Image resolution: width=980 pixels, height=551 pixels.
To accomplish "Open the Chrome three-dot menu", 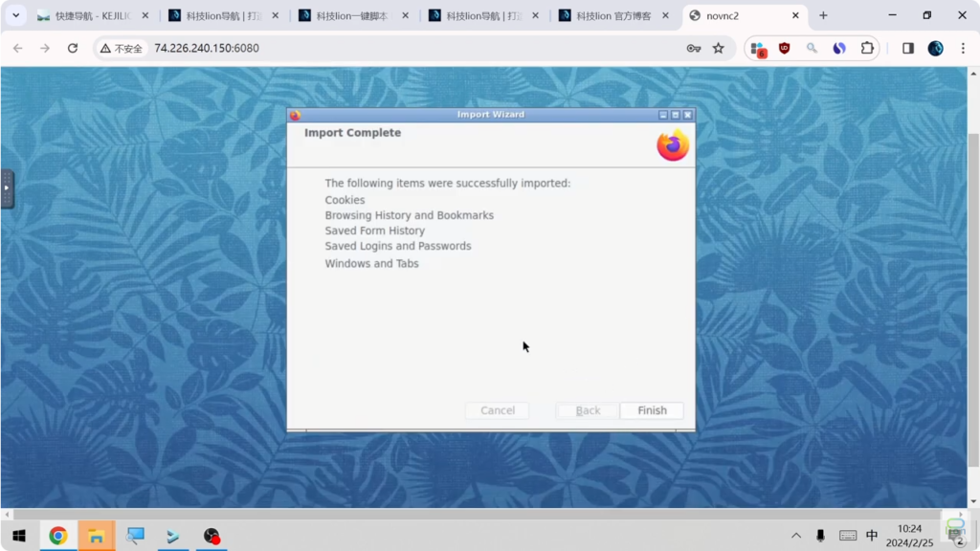I will click(x=963, y=48).
